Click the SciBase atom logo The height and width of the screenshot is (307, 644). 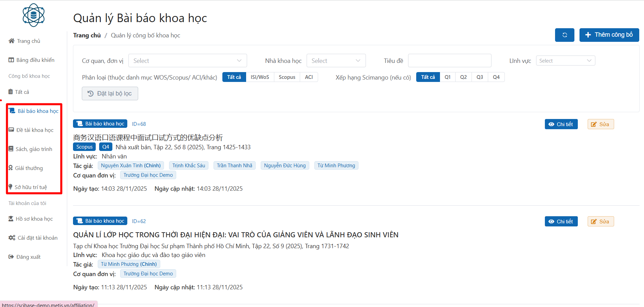34,15
